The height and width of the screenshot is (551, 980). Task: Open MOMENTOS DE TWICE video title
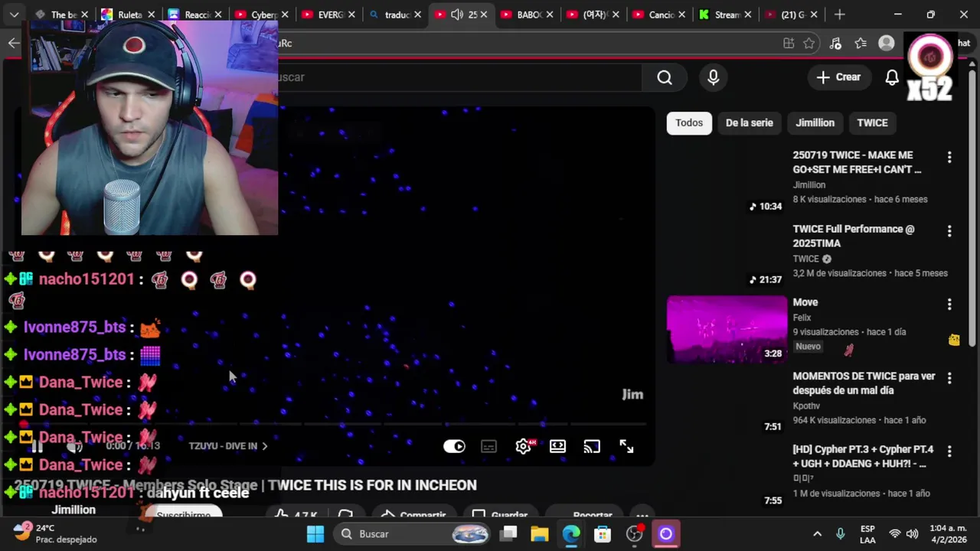coord(864,383)
